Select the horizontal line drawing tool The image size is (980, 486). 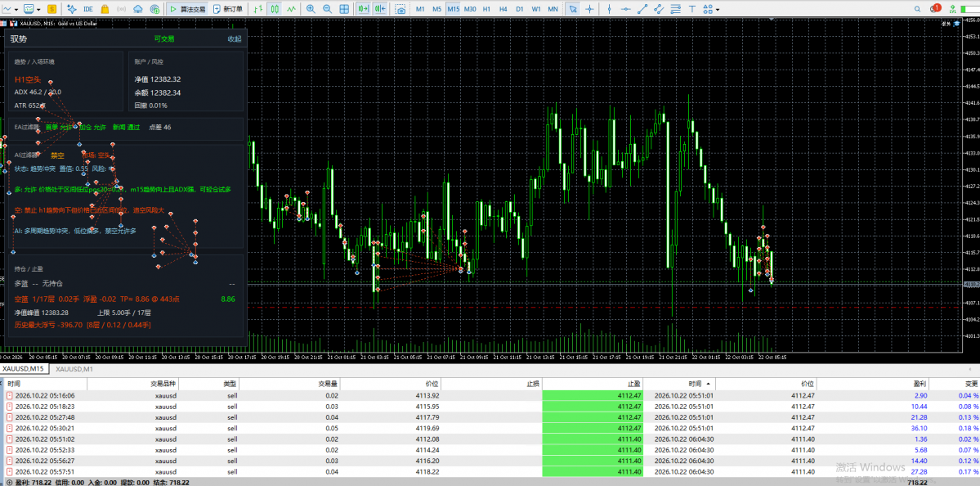(x=626, y=9)
